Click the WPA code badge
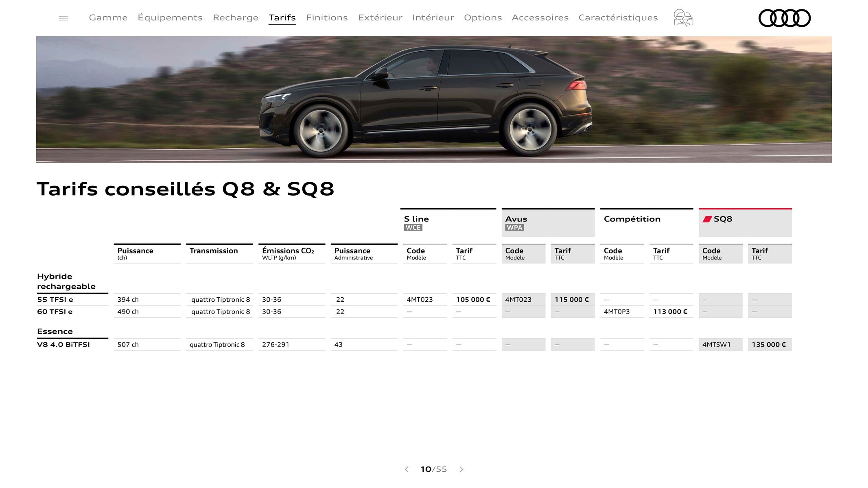 pos(514,228)
